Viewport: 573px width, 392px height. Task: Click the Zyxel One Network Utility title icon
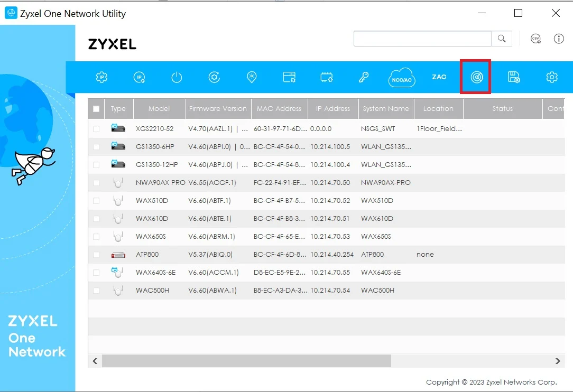coord(11,13)
